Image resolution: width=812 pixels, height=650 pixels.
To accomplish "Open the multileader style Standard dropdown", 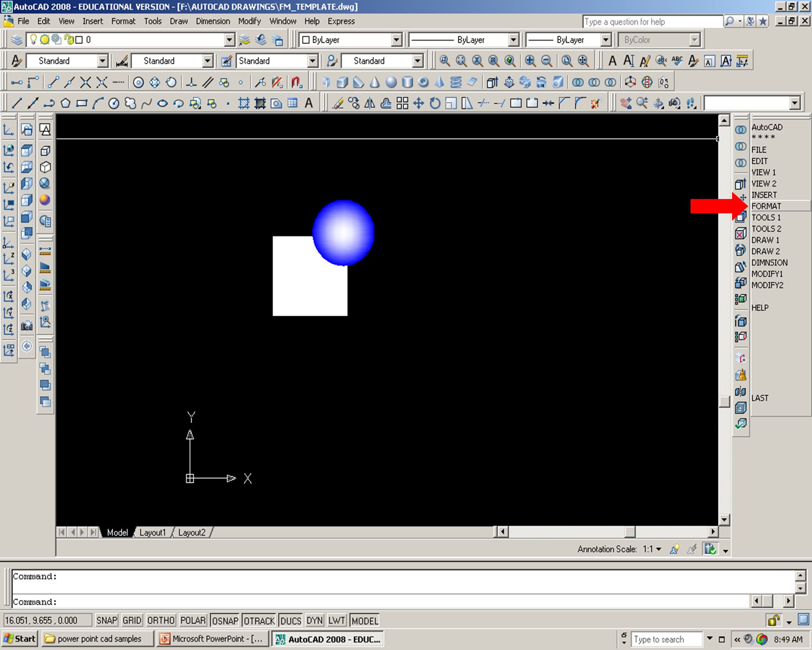I will click(x=417, y=60).
